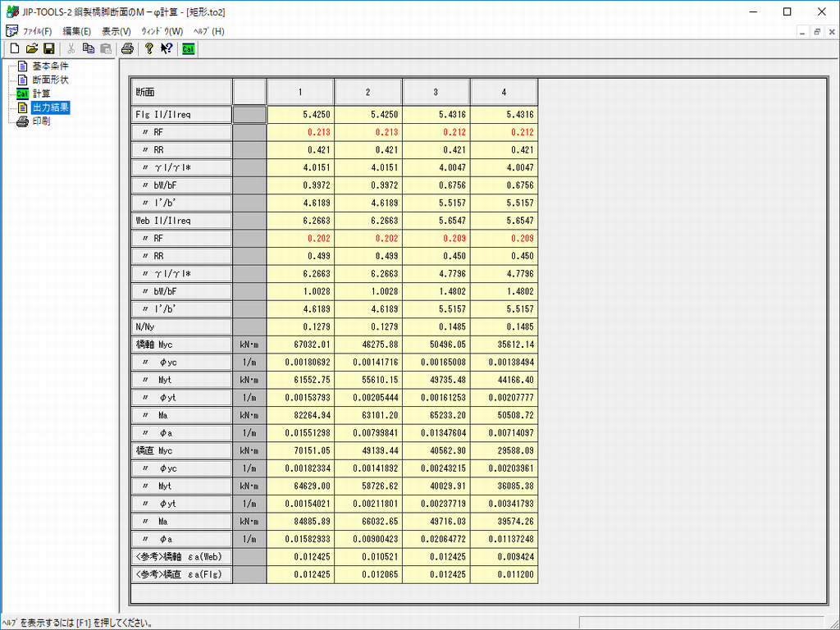Select 基本条件 in the tree
The image size is (840, 630).
point(50,66)
